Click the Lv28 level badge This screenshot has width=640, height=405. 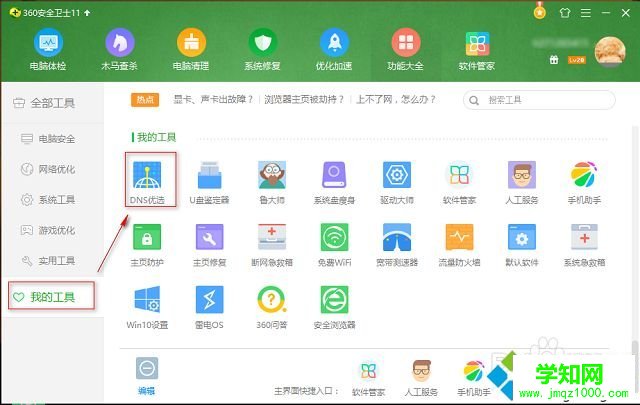click(577, 60)
